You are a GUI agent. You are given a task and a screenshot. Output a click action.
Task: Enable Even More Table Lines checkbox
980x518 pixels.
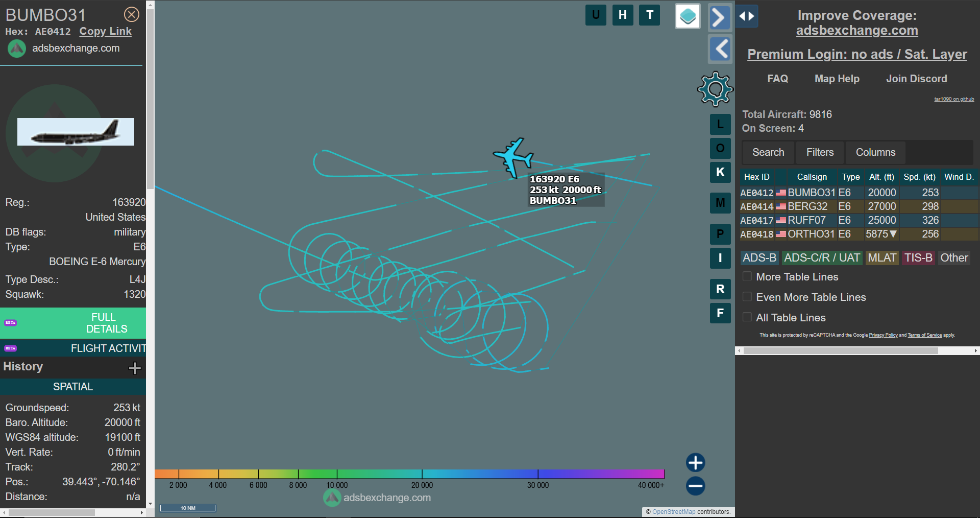click(747, 297)
